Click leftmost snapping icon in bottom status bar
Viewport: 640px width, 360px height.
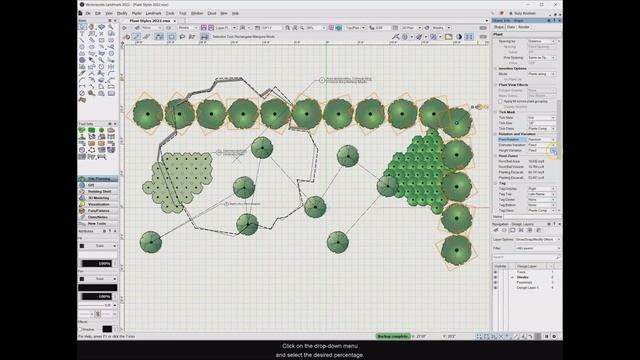(x=479, y=336)
